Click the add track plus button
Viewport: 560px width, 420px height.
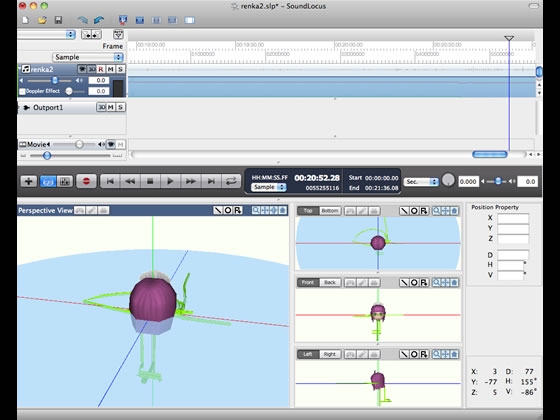tap(29, 181)
